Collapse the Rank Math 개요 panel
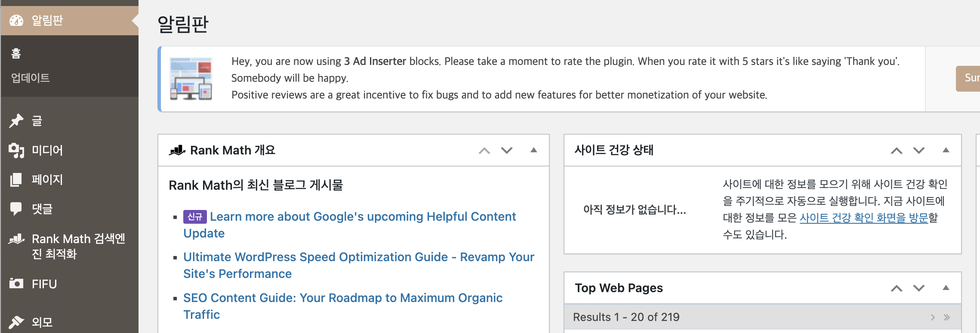The width and height of the screenshot is (980, 333). [533, 150]
